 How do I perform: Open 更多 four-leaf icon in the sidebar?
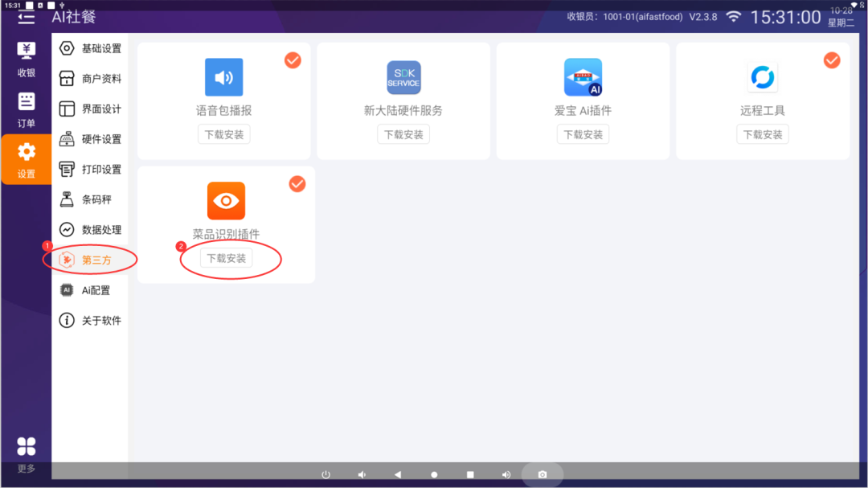[27, 447]
